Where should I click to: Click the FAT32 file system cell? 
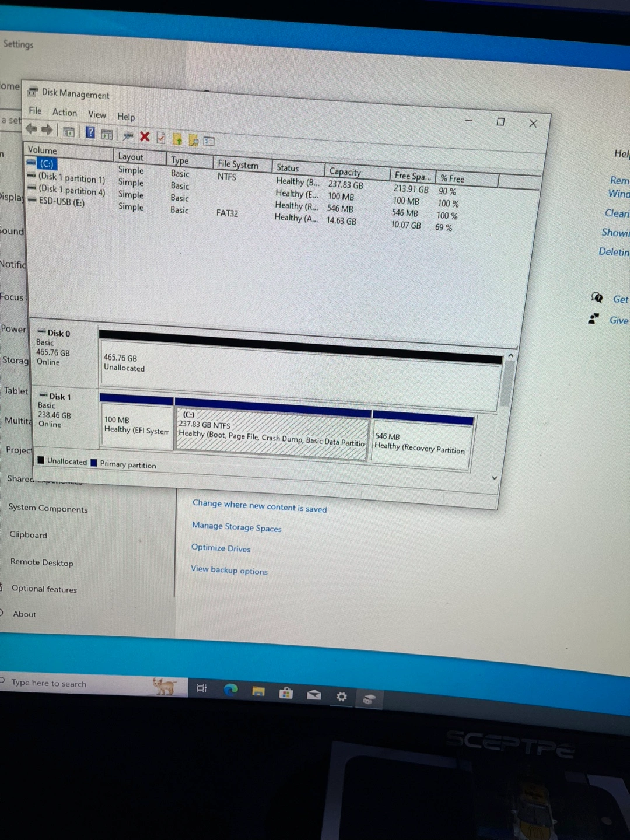tap(227, 213)
